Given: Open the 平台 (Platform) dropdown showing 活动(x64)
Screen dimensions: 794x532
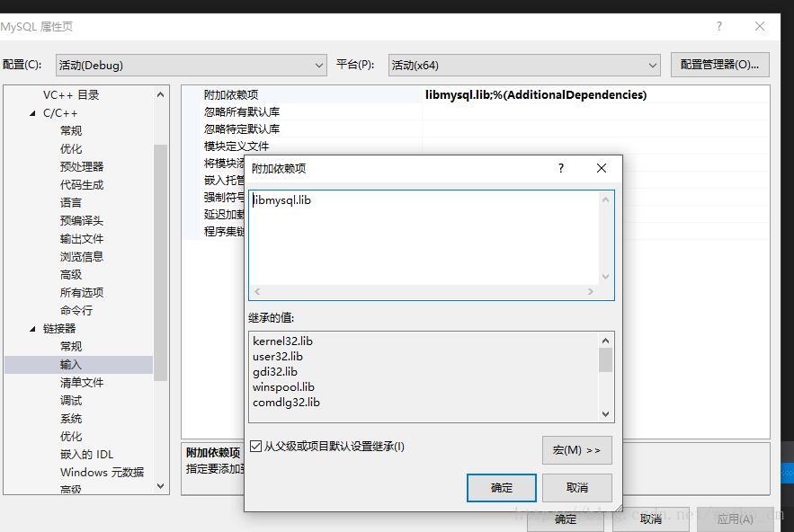Looking at the screenshot, I should click(x=524, y=66).
